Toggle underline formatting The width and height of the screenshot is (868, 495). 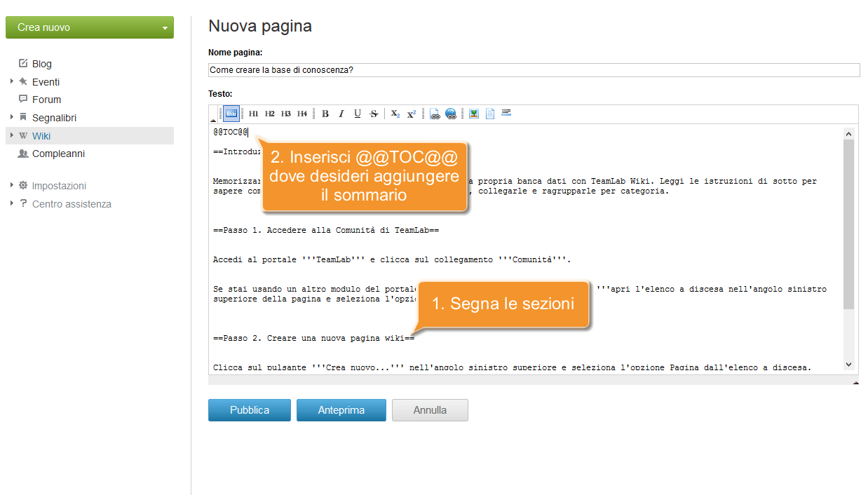(x=358, y=114)
